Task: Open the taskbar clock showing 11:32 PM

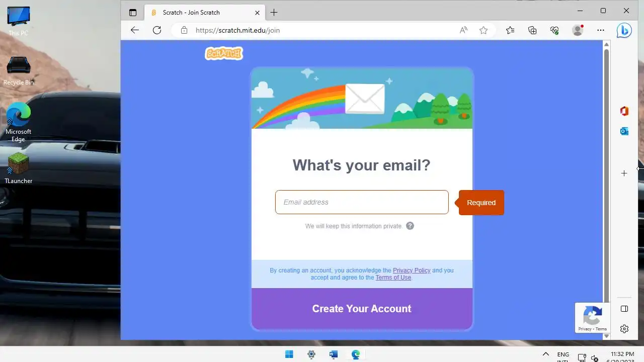Action: pos(622,354)
